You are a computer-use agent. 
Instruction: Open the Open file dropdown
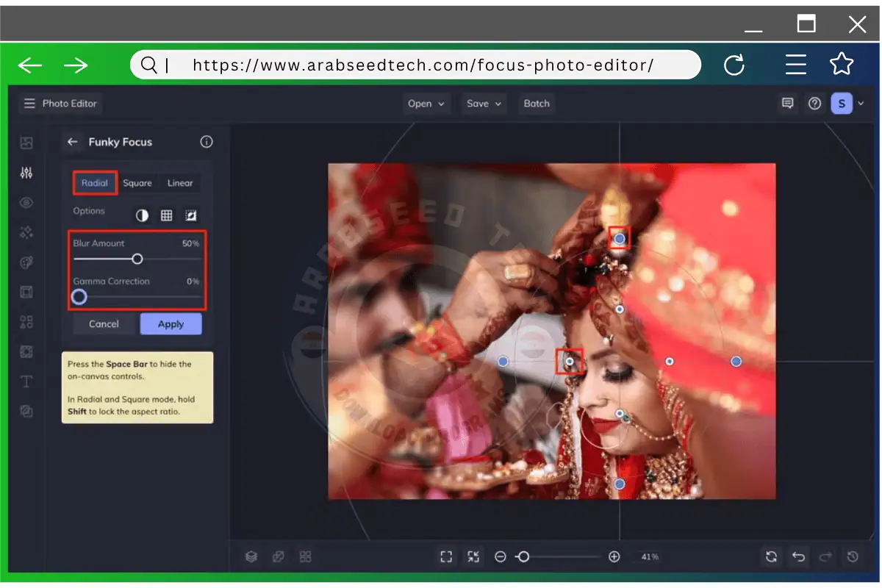426,103
